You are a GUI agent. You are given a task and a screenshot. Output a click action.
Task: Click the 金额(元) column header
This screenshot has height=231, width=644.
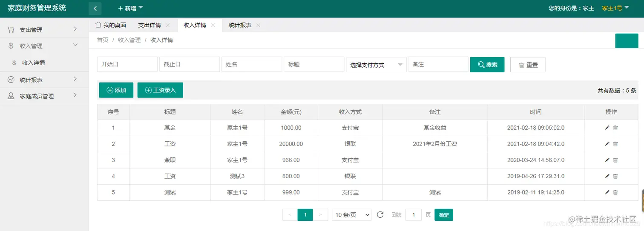pos(291,112)
